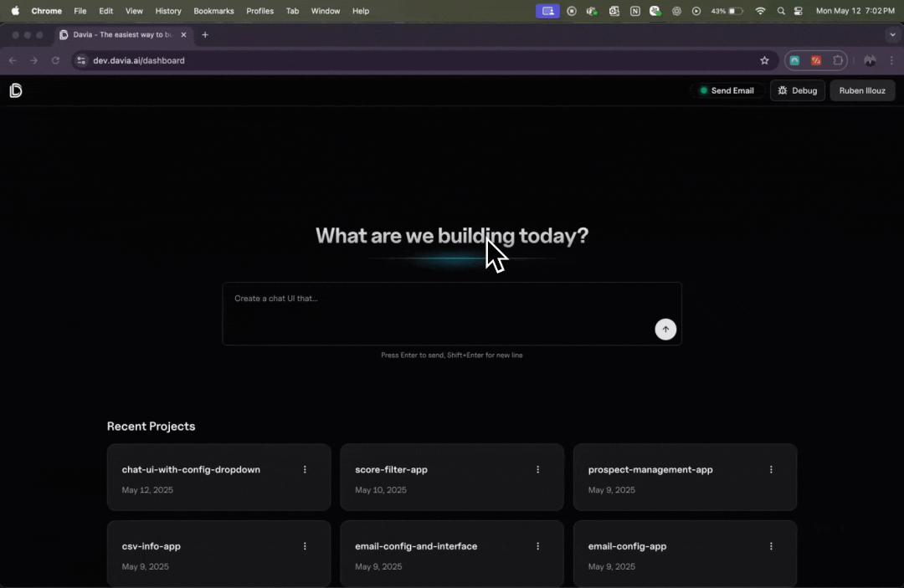Open options menu for csv-info-app
Viewport: 904px width, 588px height.
pyautogui.click(x=305, y=546)
